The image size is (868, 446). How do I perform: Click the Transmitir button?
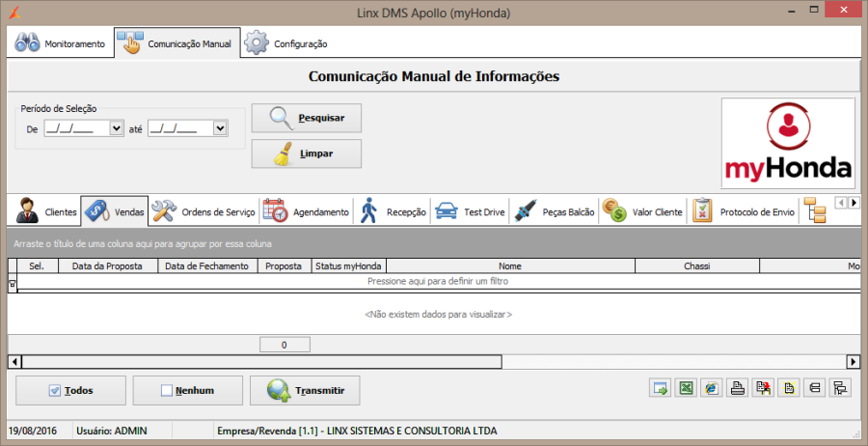pos(305,391)
